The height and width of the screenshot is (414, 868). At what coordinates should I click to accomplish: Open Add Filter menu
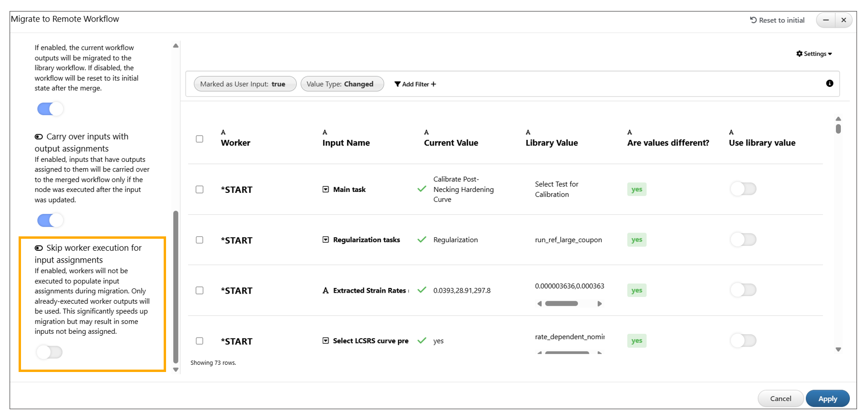(x=415, y=84)
